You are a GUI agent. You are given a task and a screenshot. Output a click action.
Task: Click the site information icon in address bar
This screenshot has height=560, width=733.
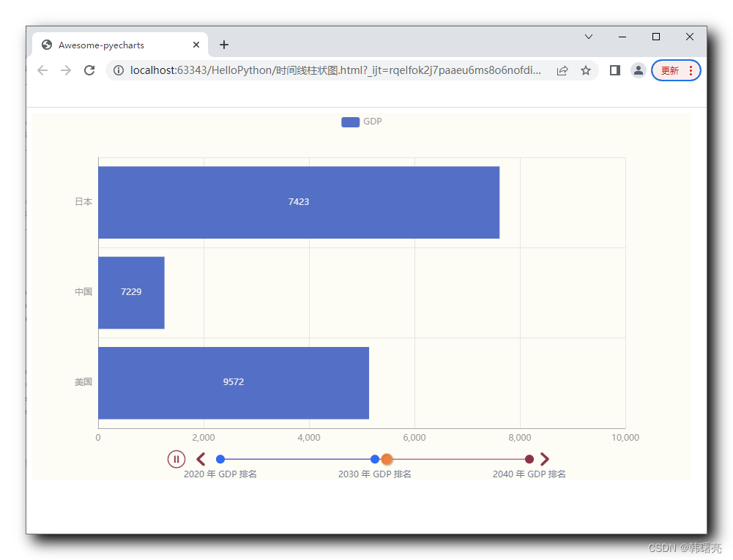click(x=117, y=70)
